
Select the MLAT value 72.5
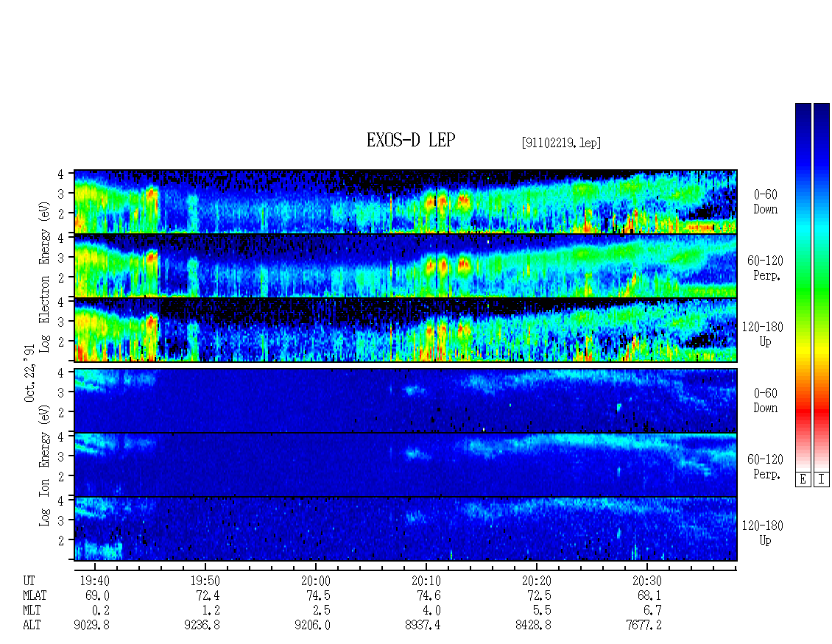tap(538, 595)
